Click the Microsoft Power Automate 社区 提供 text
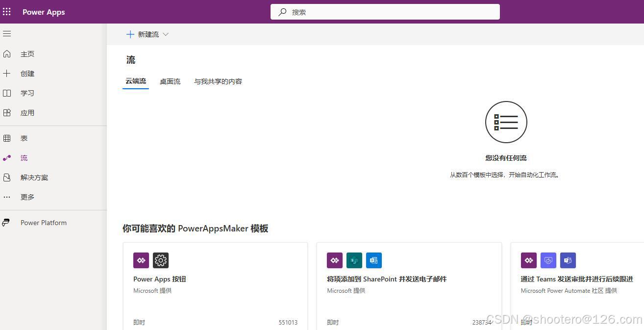This screenshot has width=644, height=330. pyautogui.click(x=569, y=291)
